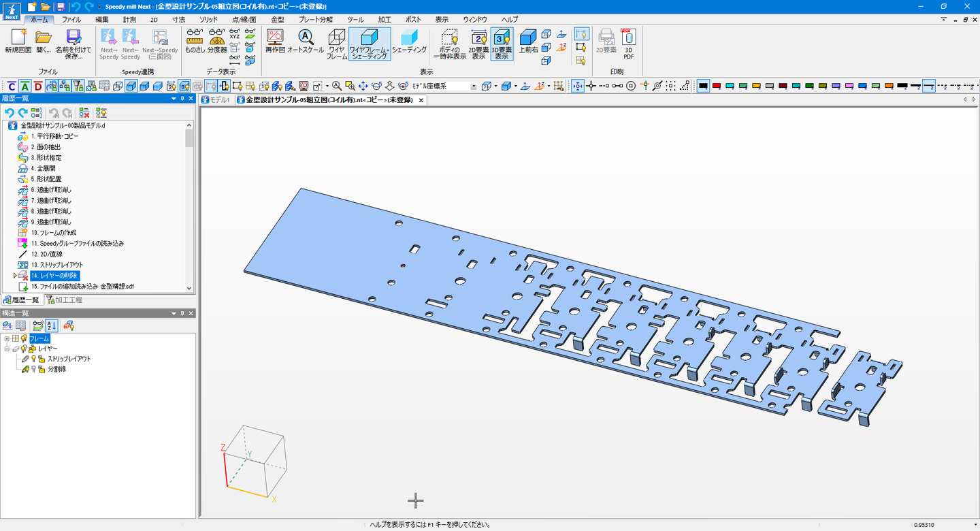The image size is (980, 531).
Task: Click the 新規図面 new drawing button
Action: 18,42
